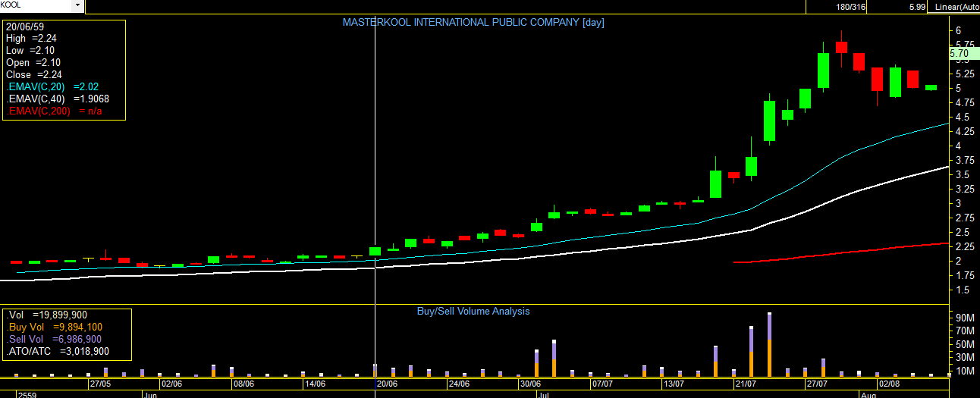The height and width of the screenshot is (398, 980).
Task: Select the Open =2.10 readout
Action: coord(33,63)
